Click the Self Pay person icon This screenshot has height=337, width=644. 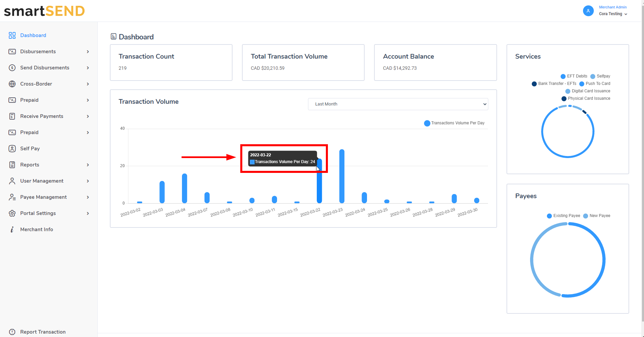[12, 149]
